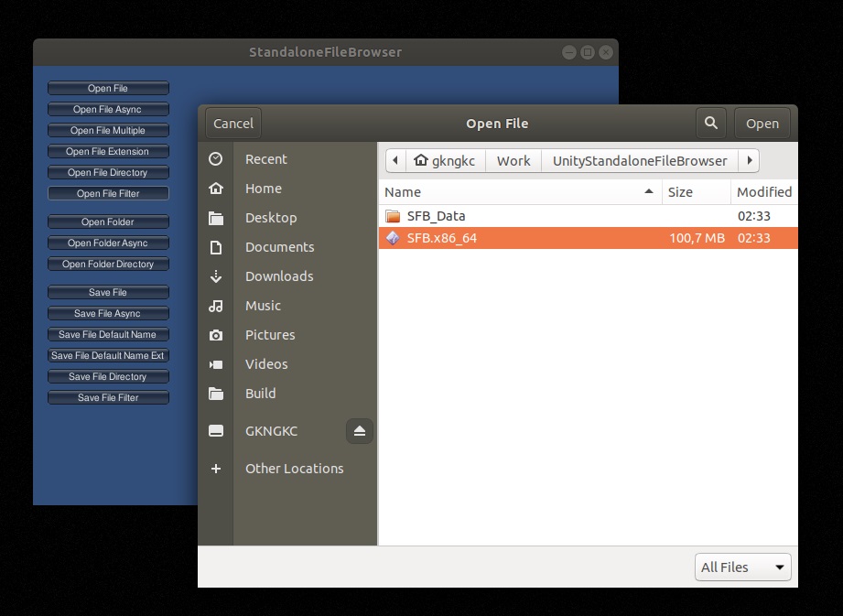Move path bar forward with right arrow
Viewport: 843px width, 616px height.
(x=750, y=160)
